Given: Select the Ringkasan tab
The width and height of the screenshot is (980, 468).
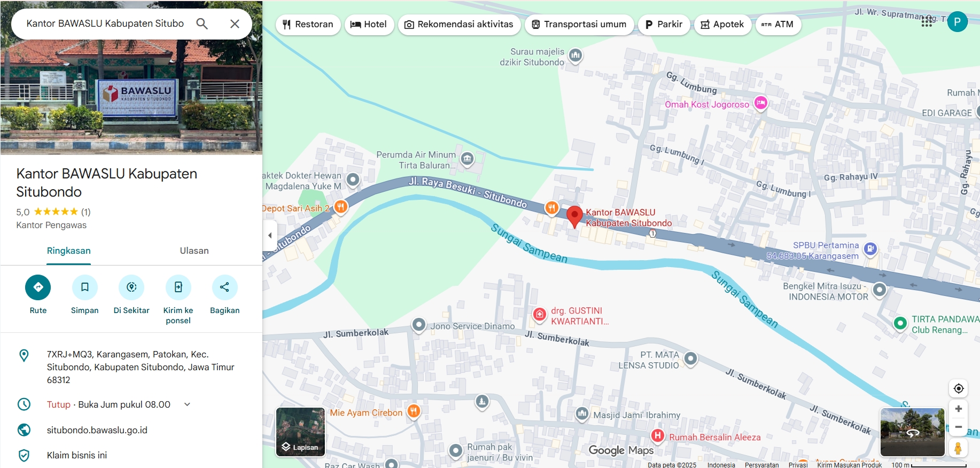Looking at the screenshot, I should tap(68, 251).
